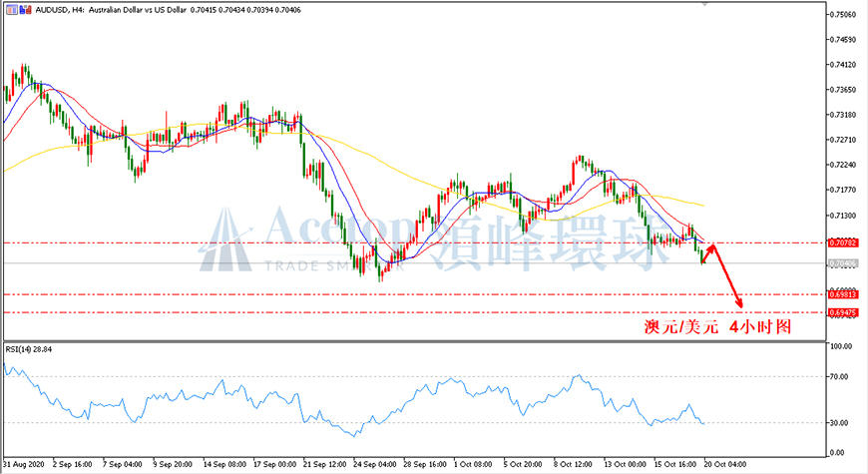Viewport: 868px width, 474px height.
Task: Click the 31 Aug 2020 date label
Action: (x=24, y=464)
